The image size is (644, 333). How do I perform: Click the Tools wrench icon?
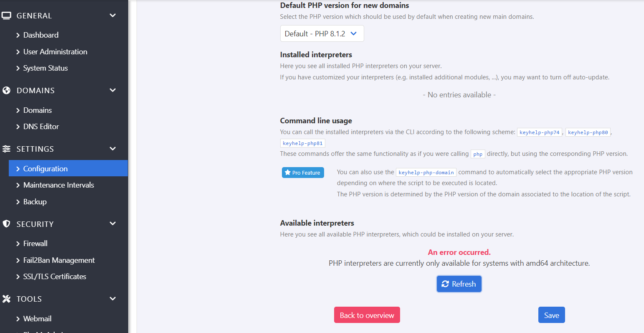click(x=6, y=299)
